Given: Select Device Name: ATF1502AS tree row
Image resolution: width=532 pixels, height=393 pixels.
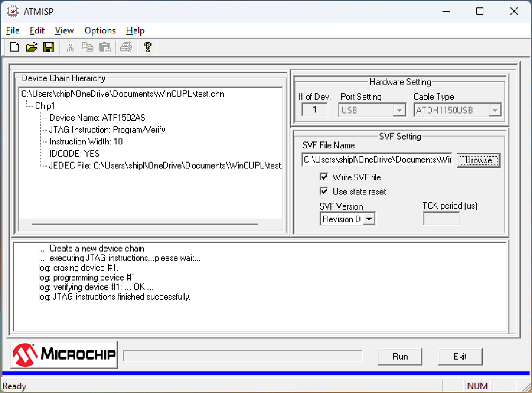Looking at the screenshot, I should (x=97, y=118).
